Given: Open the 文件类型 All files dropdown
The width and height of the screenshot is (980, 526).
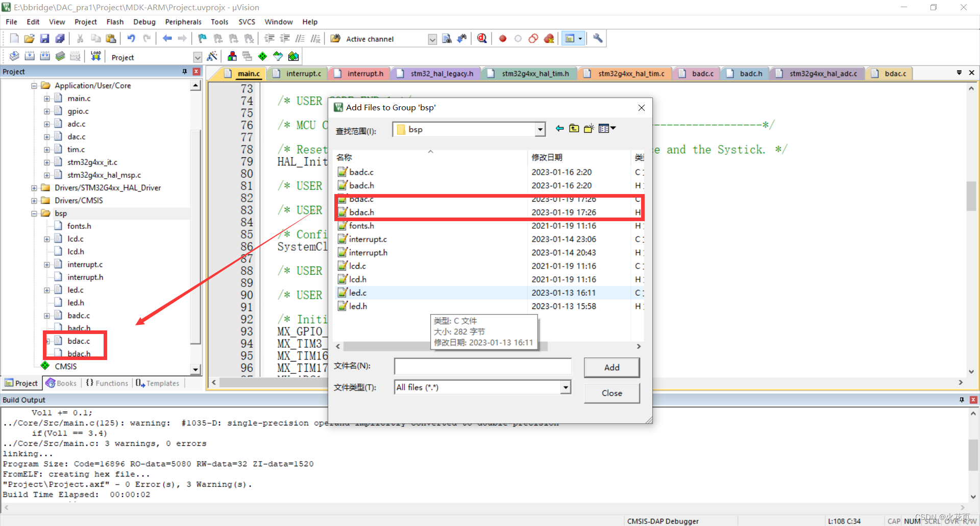Looking at the screenshot, I should point(565,387).
